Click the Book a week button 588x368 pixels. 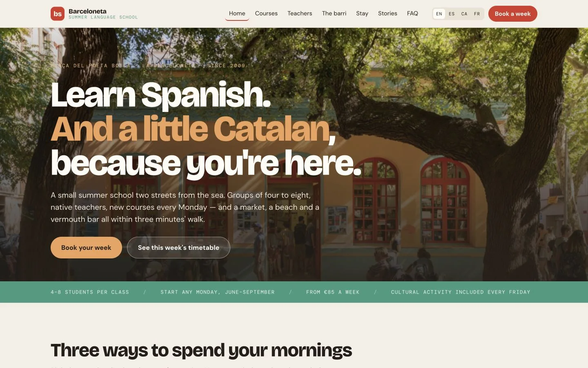click(513, 14)
